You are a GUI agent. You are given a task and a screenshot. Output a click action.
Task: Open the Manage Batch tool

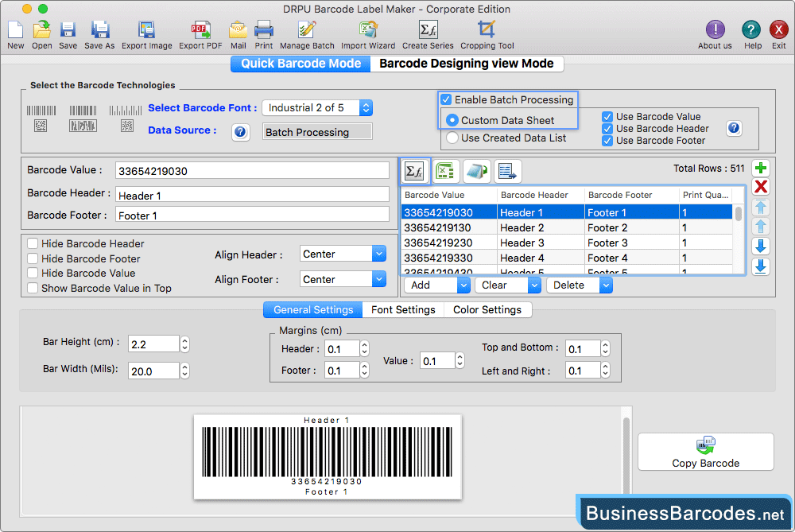[x=307, y=30]
